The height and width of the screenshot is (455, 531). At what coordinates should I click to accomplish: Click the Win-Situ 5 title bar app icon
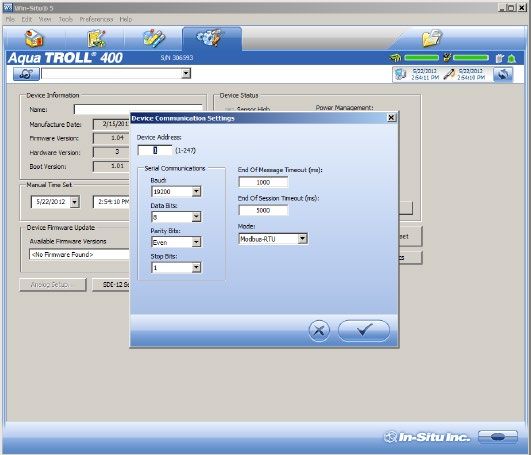pos(7,7)
